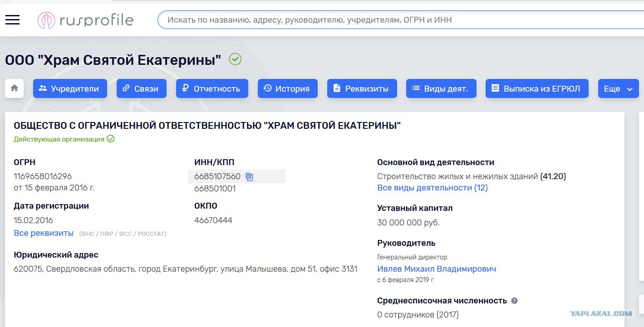Select the registration date 15.02.2016
Screen dimensions: 644x327
(x=33, y=220)
